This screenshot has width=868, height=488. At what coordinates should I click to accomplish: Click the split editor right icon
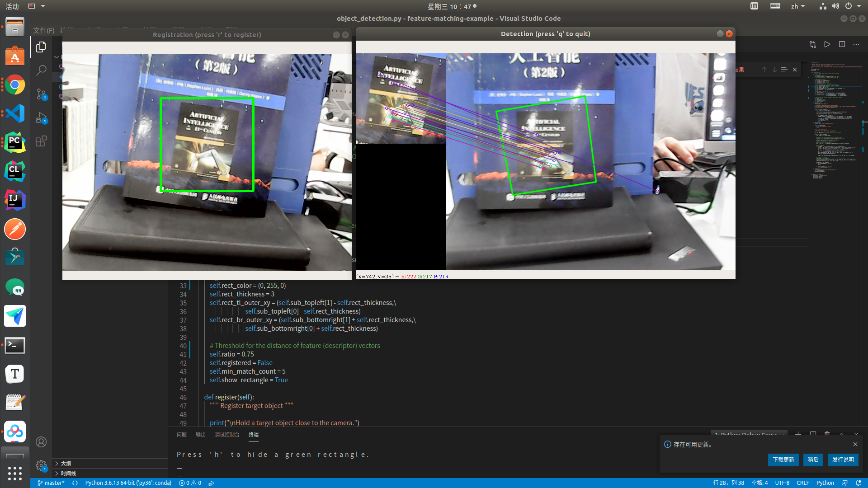[842, 44]
